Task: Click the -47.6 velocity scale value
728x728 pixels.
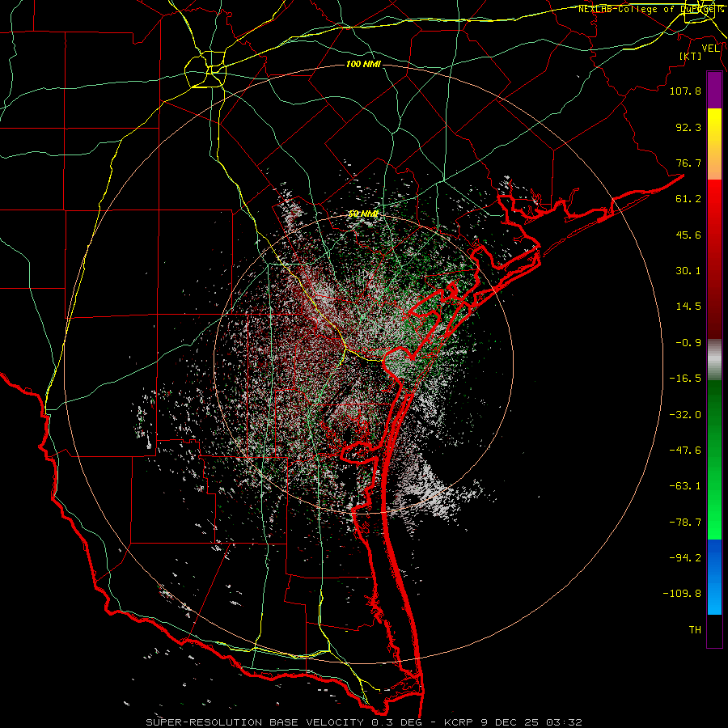Action: click(x=685, y=451)
